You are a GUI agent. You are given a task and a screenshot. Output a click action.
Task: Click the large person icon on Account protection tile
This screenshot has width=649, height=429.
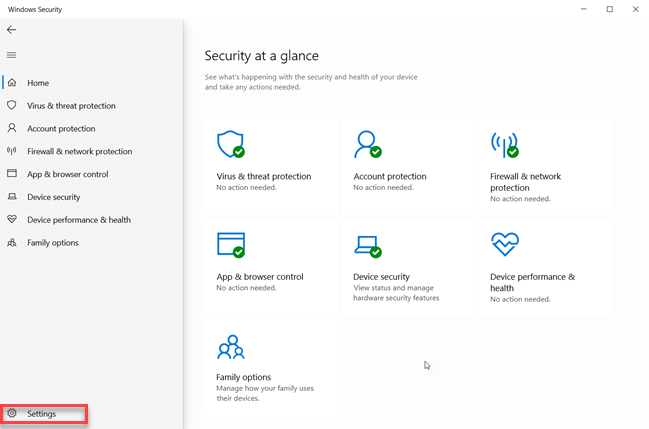[368, 145]
